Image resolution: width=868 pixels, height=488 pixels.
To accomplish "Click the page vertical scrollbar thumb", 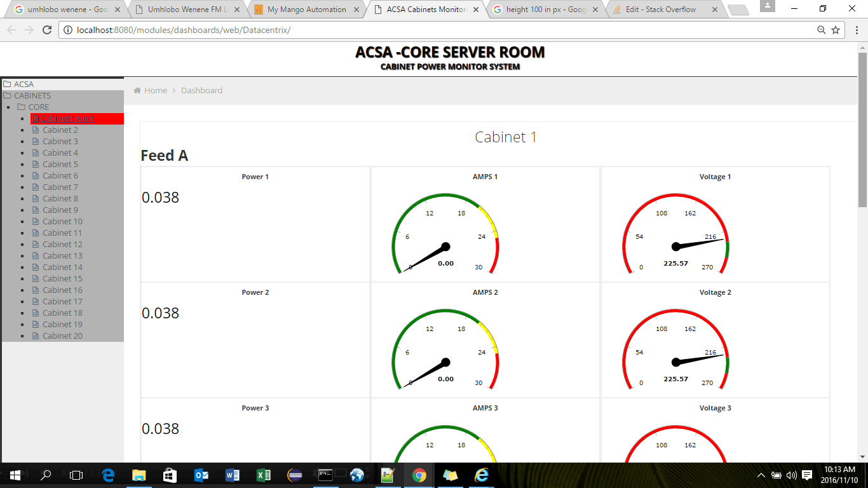I will [x=862, y=130].
